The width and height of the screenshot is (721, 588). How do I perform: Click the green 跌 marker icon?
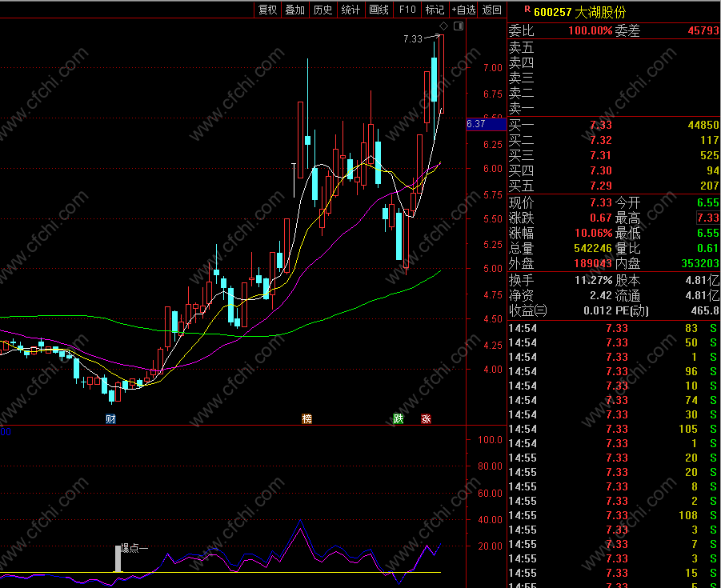pyautogui.click(x=399, y=418)
